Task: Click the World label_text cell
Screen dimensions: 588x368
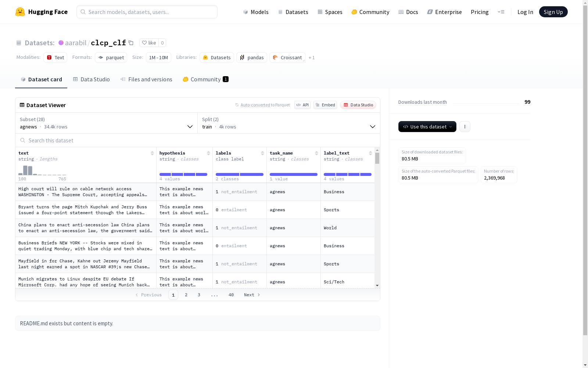Action: pos(348,228)
